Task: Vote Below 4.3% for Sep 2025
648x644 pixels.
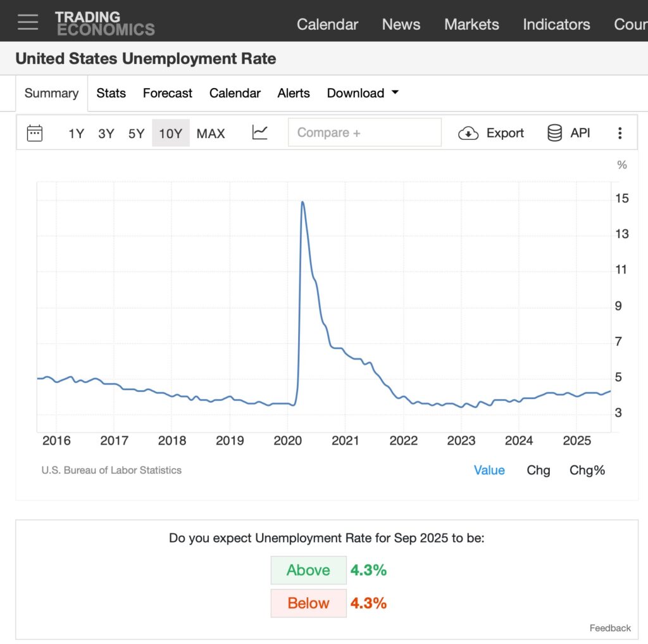Action: click(x=308, y=603)
